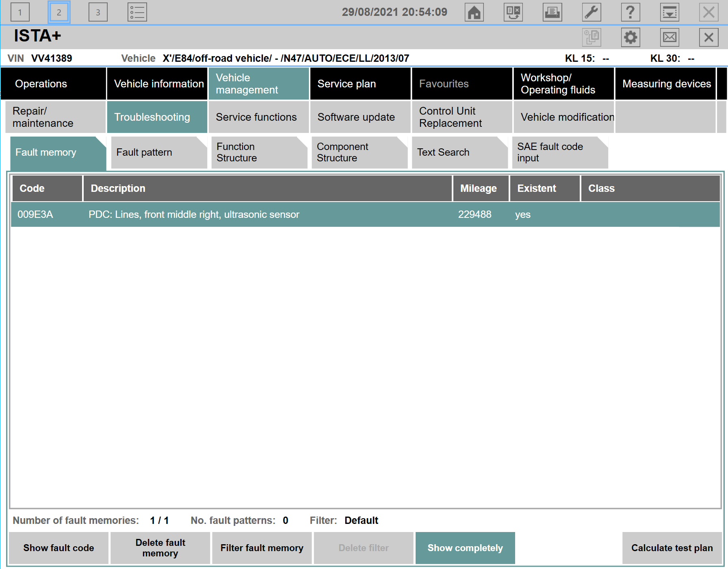728x569 pixels.
Task: Click the Home icon in top toolbar
Action: 474,12
